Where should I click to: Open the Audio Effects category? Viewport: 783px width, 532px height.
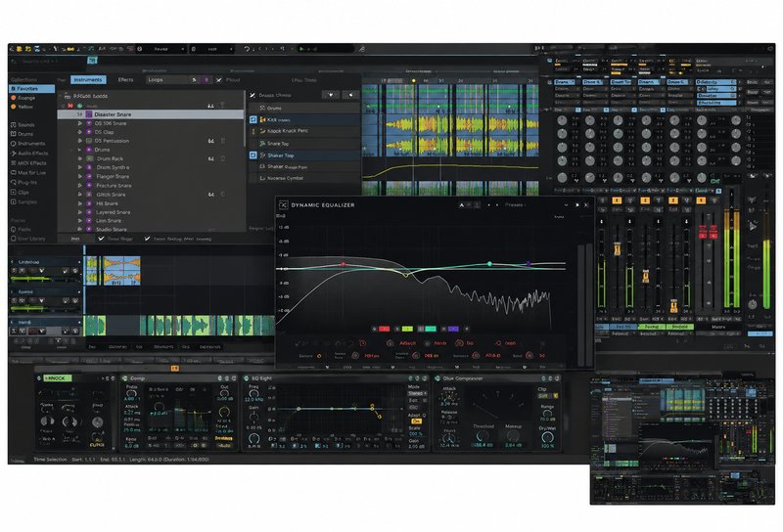click(x=29, y=154)
